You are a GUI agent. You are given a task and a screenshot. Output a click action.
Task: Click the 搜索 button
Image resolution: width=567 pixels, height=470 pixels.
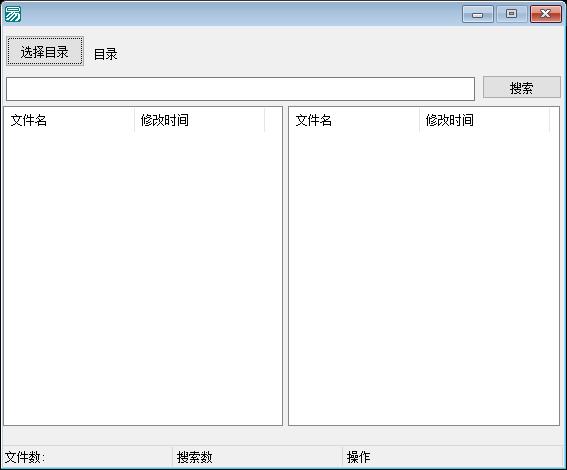pyautogui.click(x=521, y=87)
